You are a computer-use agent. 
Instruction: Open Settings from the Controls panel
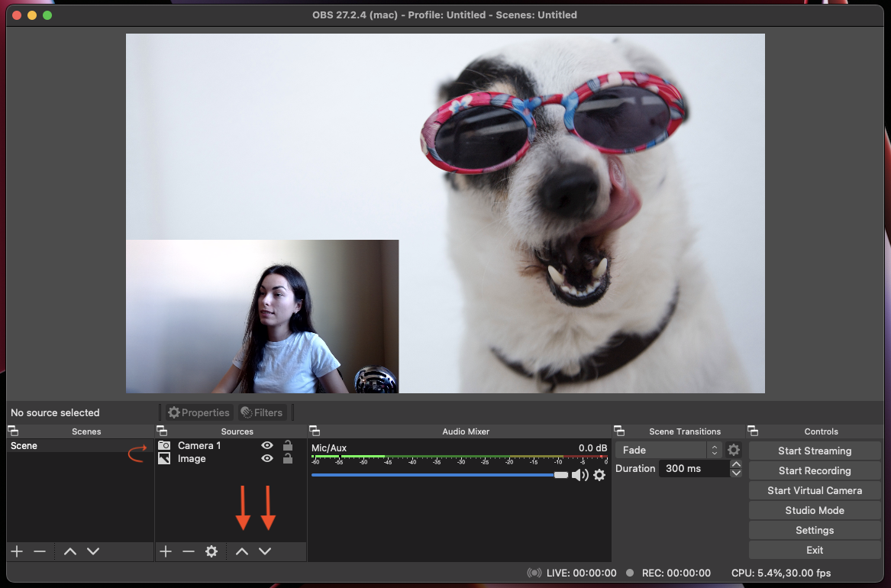pos(814,530)
